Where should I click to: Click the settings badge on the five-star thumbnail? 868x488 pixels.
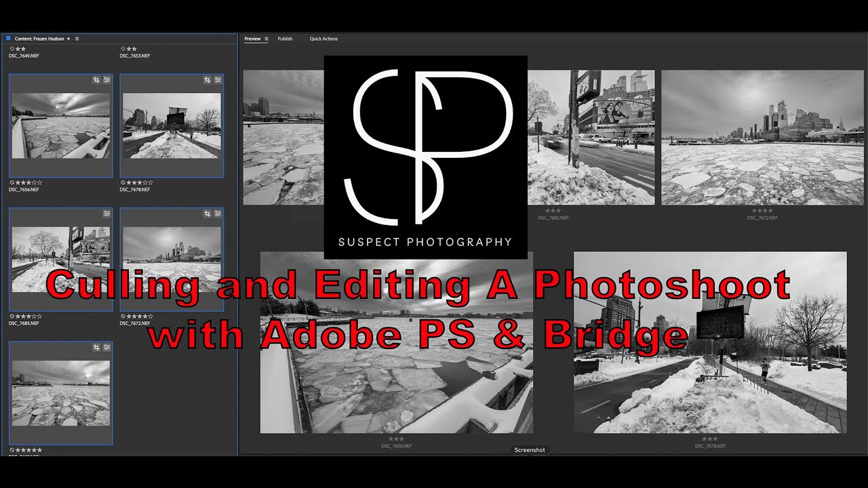pyautogui.click(x=107, y=348)
